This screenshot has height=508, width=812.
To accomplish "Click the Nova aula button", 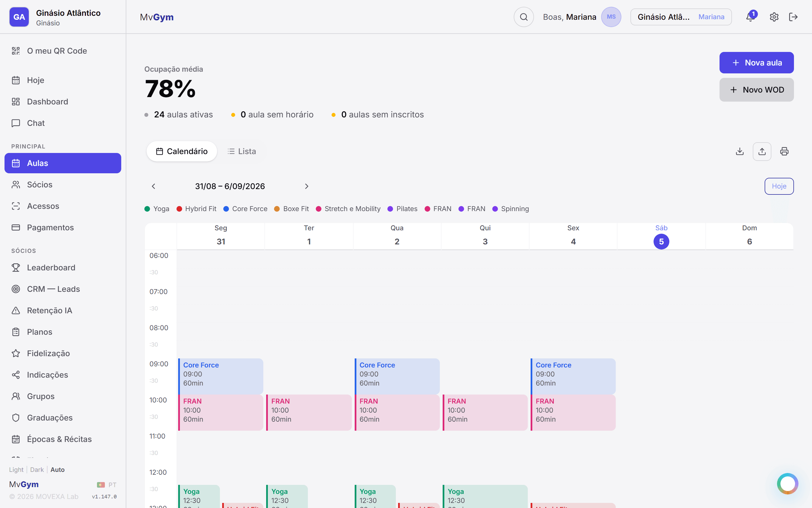I will 756,62.
